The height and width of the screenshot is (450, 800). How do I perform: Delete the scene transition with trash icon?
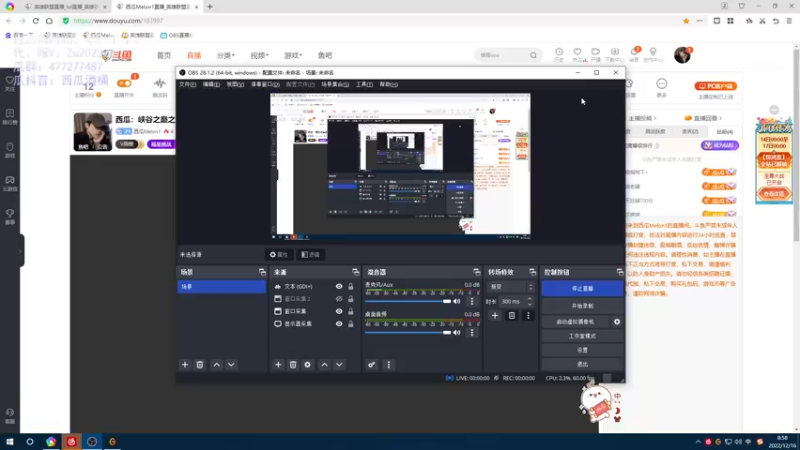click(x=512, y=316)
